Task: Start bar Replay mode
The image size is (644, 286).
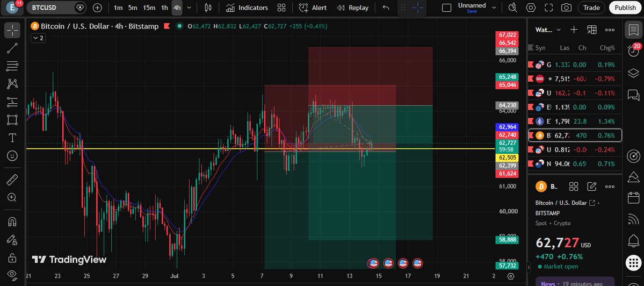Action: pos(353,8)
